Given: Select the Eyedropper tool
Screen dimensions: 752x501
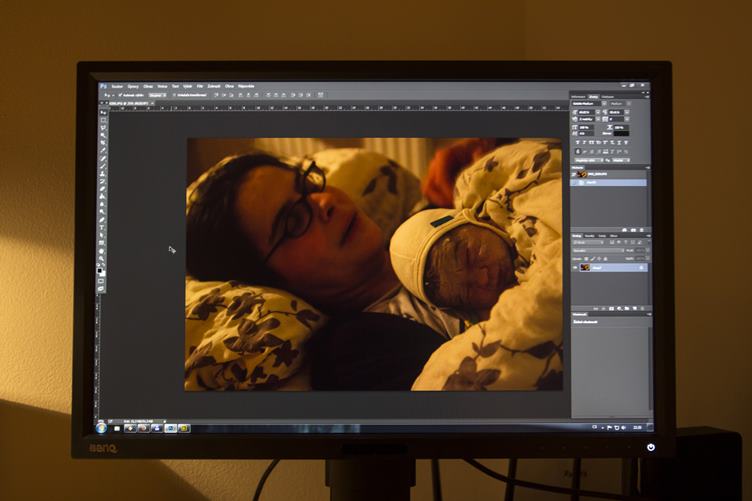Looking at the screenshot, I should click(x=103, y=151).
